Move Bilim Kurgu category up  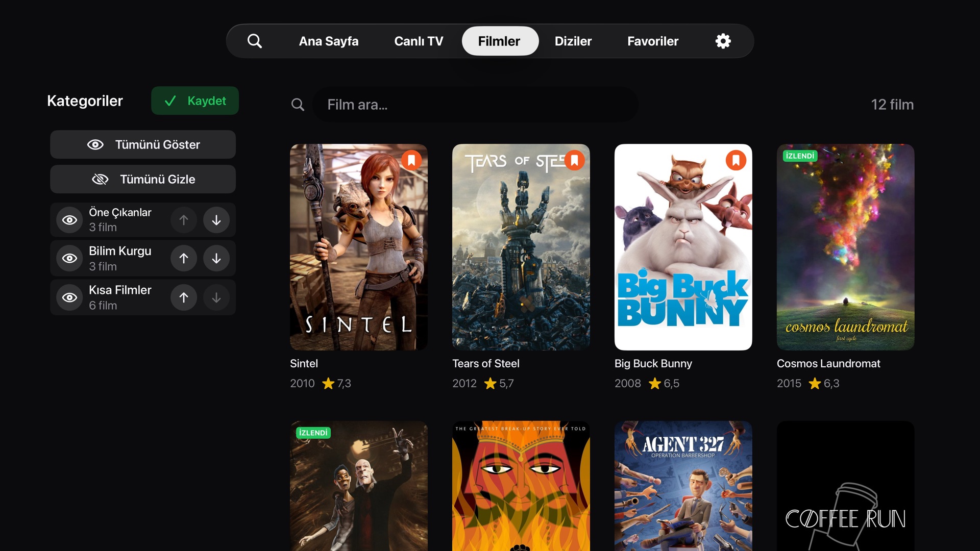[184, 259]
